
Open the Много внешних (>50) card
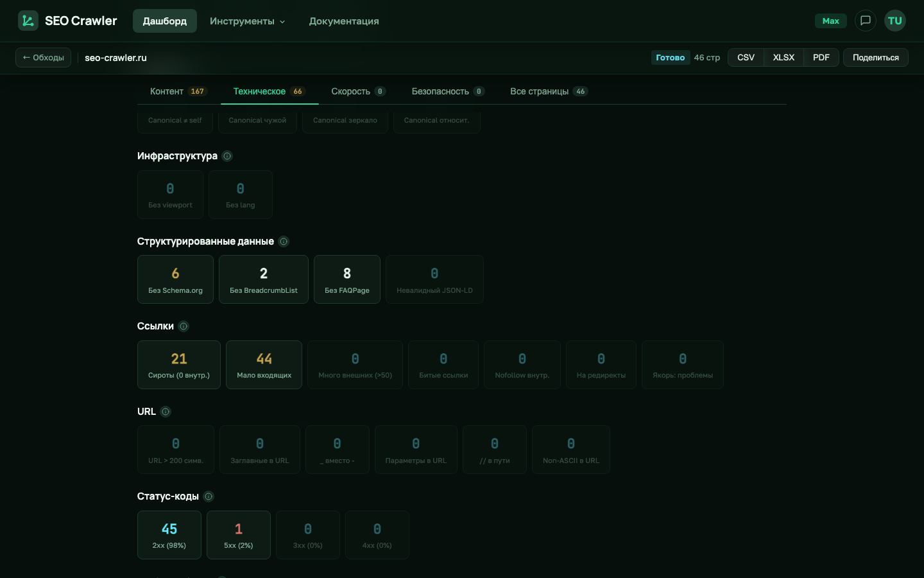(355, 365)
